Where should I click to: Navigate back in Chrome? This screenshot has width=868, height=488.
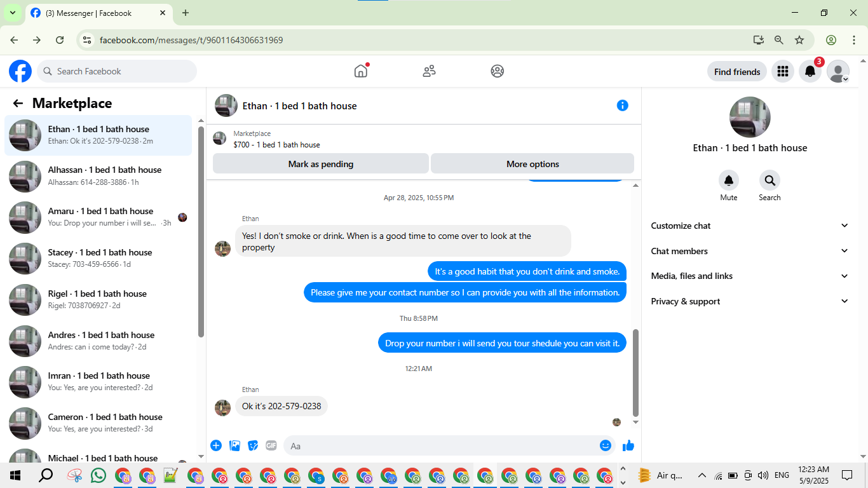[x=14, y=40]
